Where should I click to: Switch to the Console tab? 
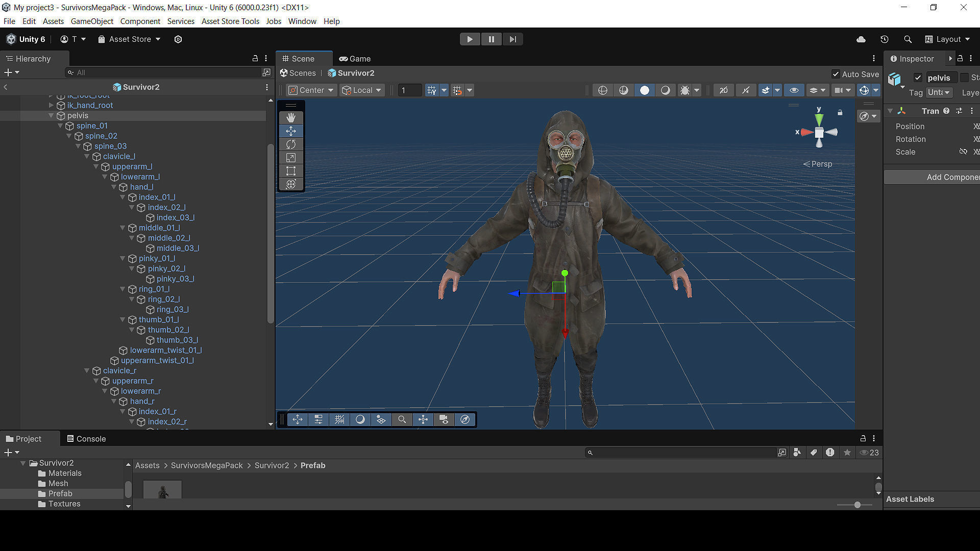click(87, 439)
